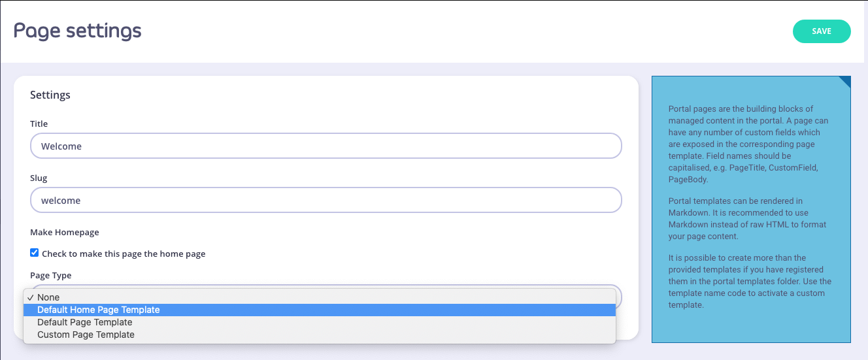Click the checkmark beside None
This screenshot has width=868, height=360.
click(x=31, y=297)
